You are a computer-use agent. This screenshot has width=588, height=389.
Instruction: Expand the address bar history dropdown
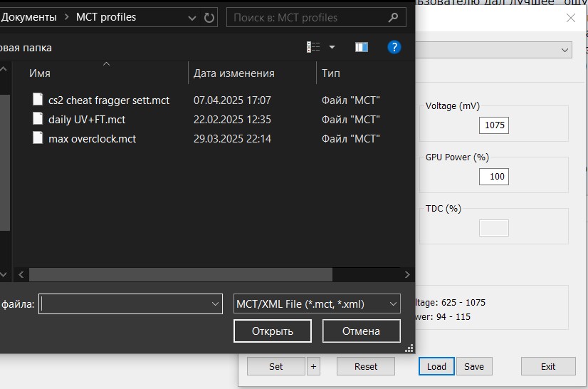192,17
